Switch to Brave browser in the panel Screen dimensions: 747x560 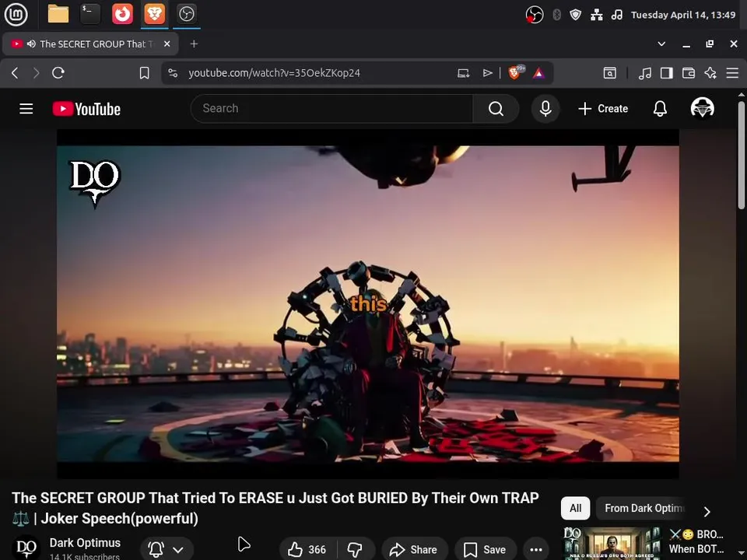(x=154, y=14)
